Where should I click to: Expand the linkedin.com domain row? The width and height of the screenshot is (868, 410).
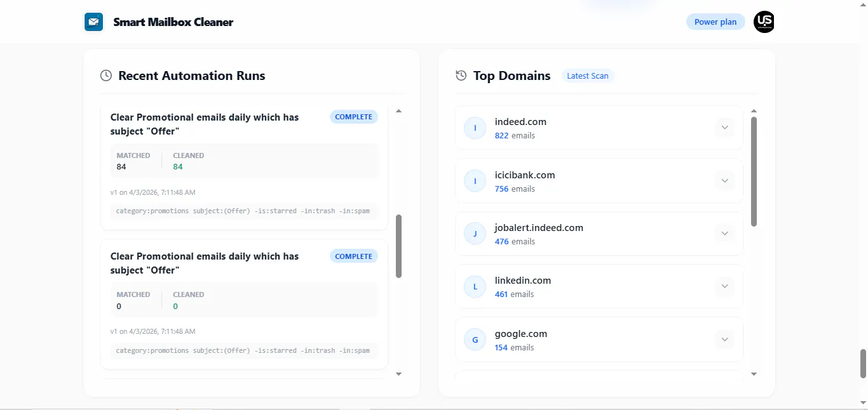point(724,287)
